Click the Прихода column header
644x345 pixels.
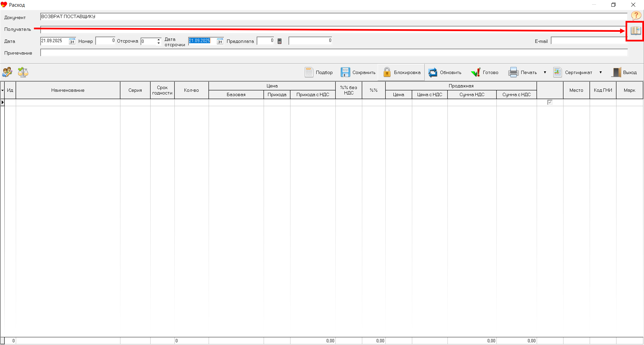[x=277, y=95]
